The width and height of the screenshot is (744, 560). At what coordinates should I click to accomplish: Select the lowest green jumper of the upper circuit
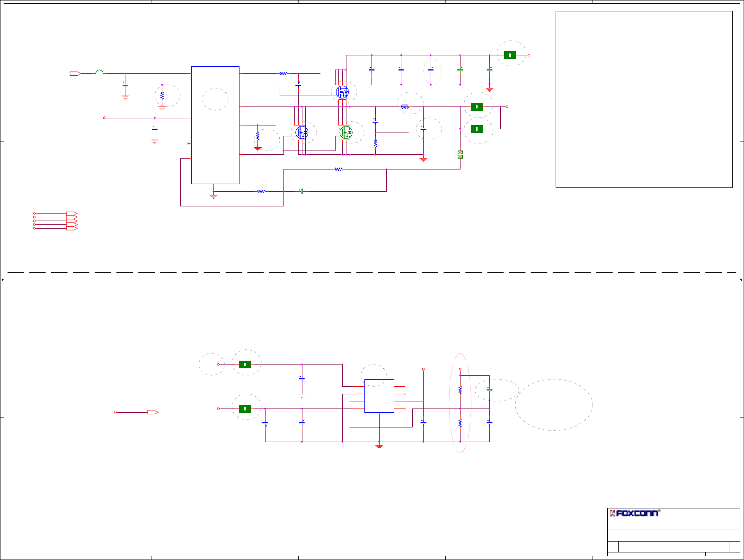pos(477,129)
